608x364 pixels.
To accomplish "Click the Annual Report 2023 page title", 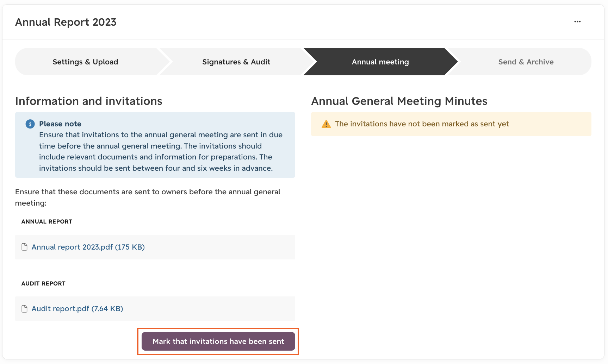I will tap(66, 22).
